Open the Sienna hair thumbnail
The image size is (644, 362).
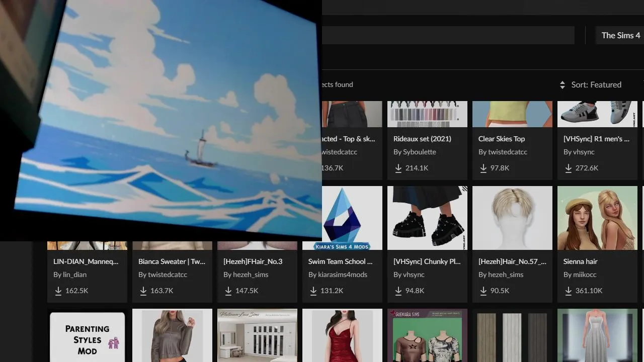coord(597,218)
